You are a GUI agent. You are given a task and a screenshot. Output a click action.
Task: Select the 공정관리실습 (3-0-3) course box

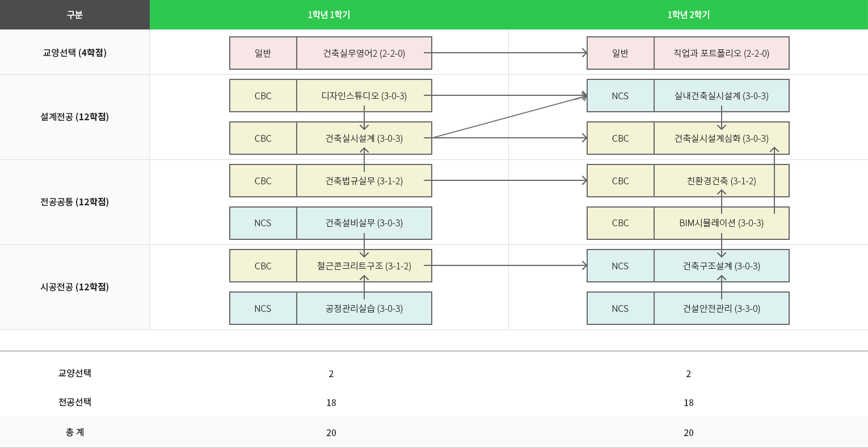click(x=364, y=308)
